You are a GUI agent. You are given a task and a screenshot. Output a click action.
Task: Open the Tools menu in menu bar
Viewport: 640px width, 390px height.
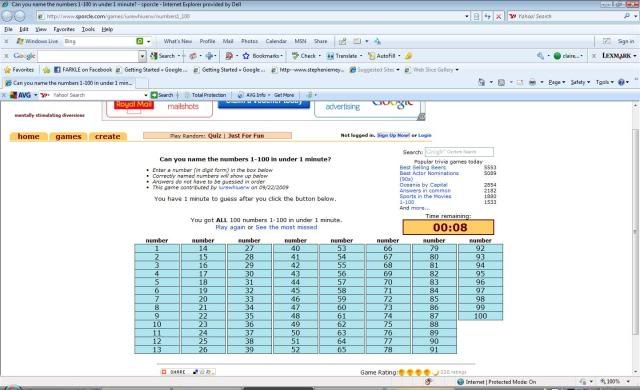point(88,29)
